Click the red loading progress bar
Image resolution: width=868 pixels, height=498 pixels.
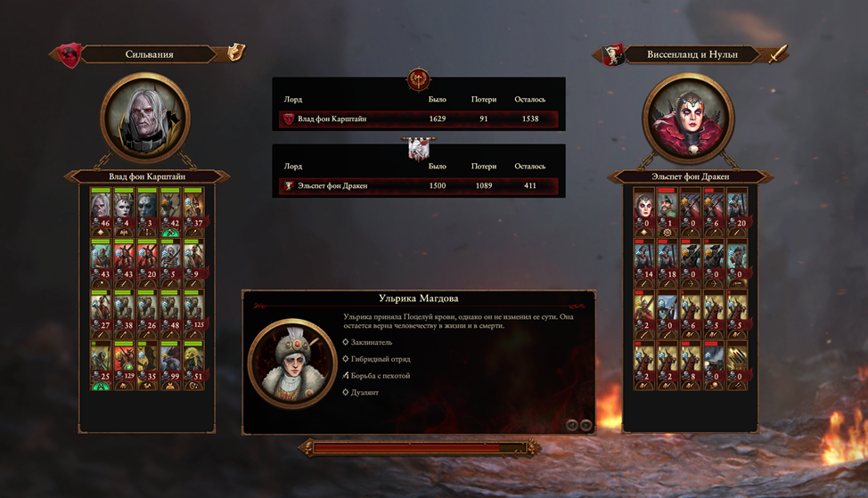[419, 447]
